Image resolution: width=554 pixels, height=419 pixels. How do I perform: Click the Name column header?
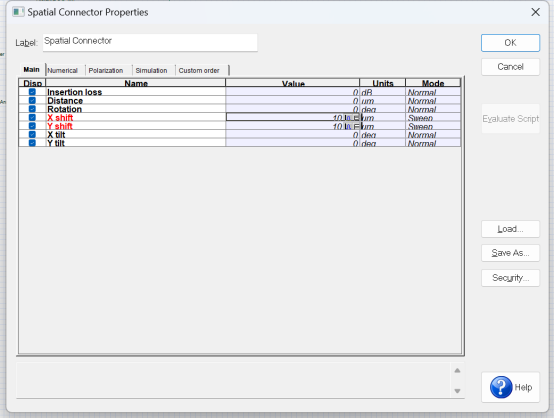[136, 83]
